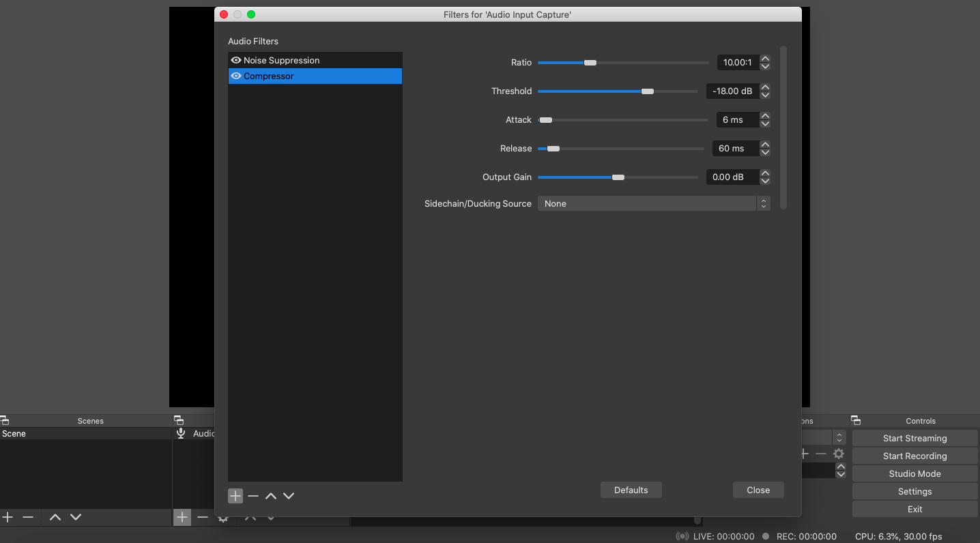Image resolution: width=980 pixels, height=543 pixels.
Task: Open OBS Settings from Controls
Action: 915,491
